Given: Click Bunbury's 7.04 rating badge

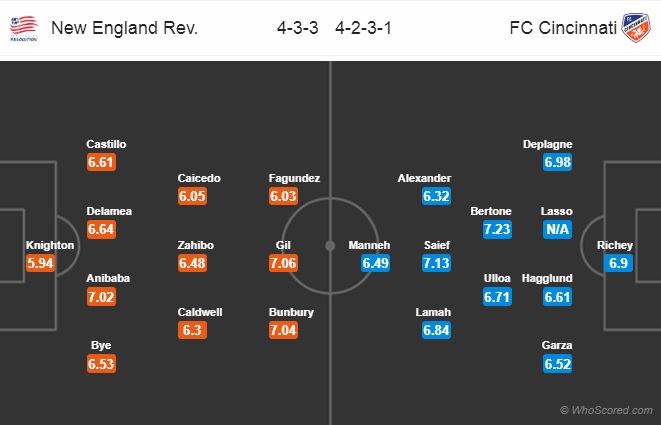Looking at the screenshot, I should (x=283, y=330).
